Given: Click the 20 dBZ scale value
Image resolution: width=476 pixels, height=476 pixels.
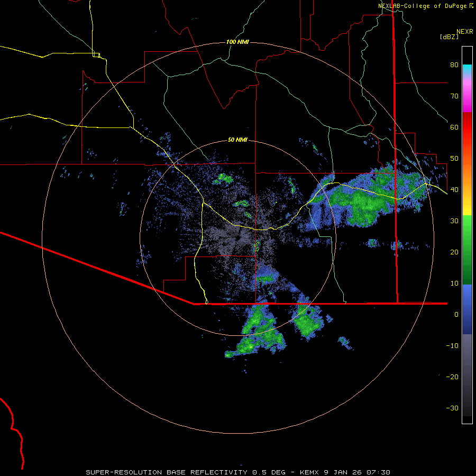Looking at the screenshot, I should point(454,252).
